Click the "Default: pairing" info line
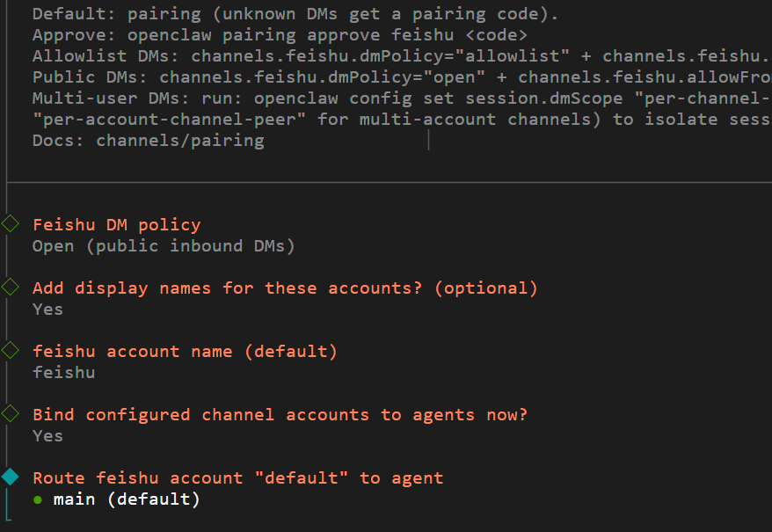Screen dimensions: 772x532 pyautogui.click(x=295, y=14)
